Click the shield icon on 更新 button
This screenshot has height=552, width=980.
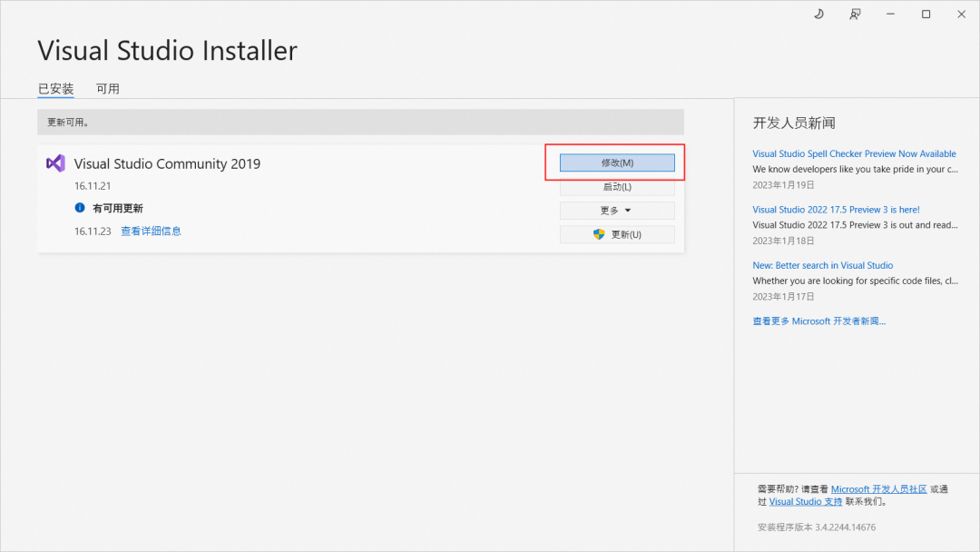599,234
